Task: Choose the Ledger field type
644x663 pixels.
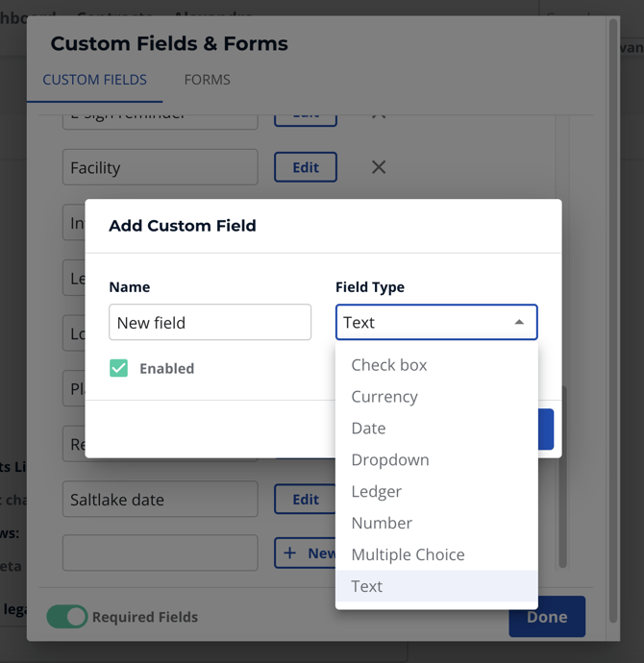Action: 376,492
